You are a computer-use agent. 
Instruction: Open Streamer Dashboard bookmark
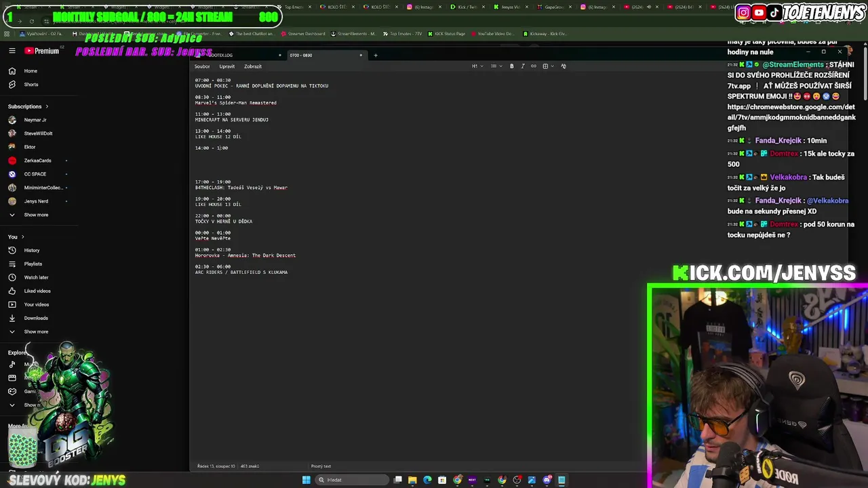tap(302, 34)
